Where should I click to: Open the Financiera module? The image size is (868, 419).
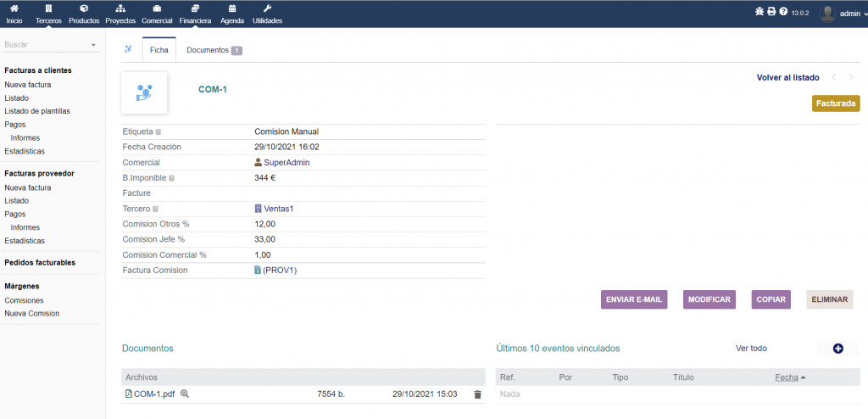pos(195,14)
